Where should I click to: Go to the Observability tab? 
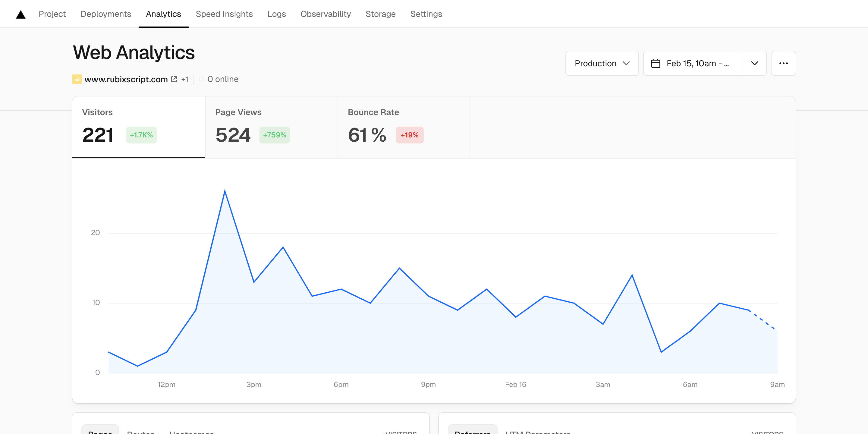(x=325, y=14)
